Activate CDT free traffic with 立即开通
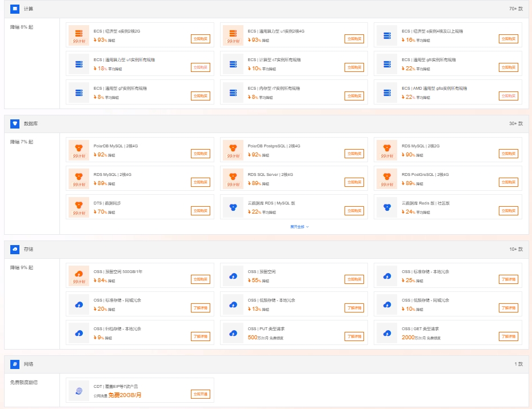Screen dimensions: 532x409 click(201, 394)
